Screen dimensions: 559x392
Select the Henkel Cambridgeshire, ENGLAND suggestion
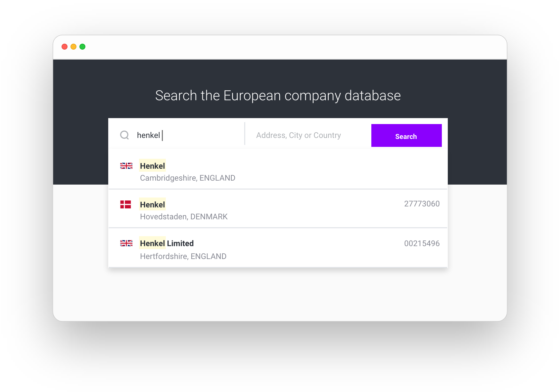coord(278,170)
